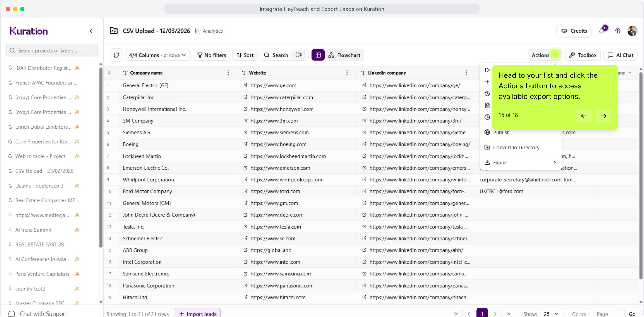
Task: Collapse the sidebar with the chevron
Action: pos(91,31)
